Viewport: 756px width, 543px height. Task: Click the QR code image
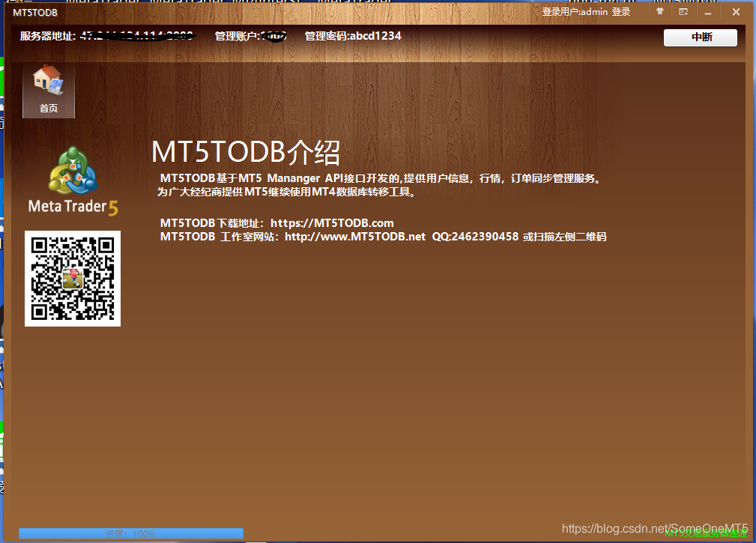pyautogui.click(x=73, y=279)
